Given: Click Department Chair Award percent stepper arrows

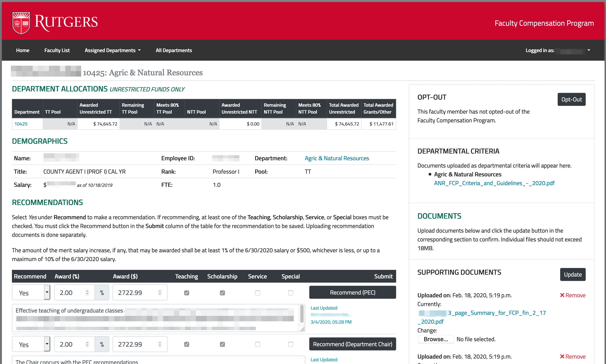Looking at the screenshot, I should pos(87,344).
